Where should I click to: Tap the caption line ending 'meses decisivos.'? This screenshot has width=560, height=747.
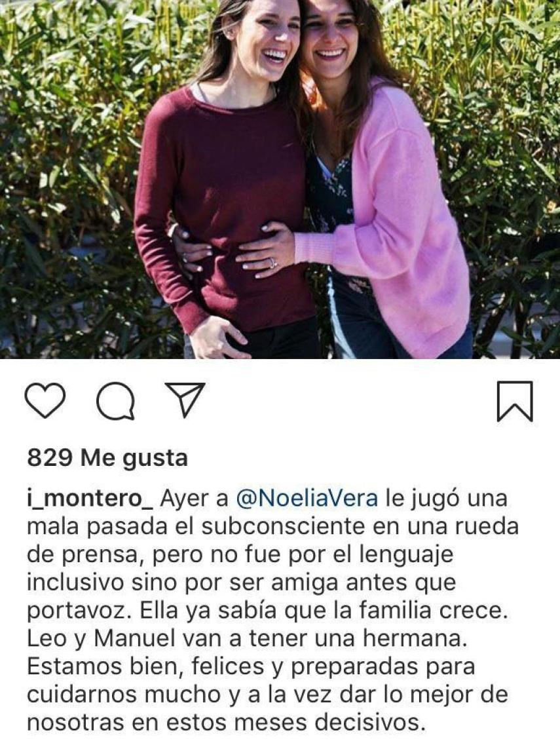point(225,723)
